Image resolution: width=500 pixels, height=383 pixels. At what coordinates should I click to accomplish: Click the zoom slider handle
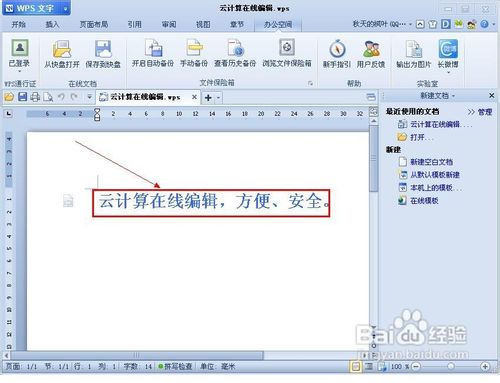tap(451, 367)
